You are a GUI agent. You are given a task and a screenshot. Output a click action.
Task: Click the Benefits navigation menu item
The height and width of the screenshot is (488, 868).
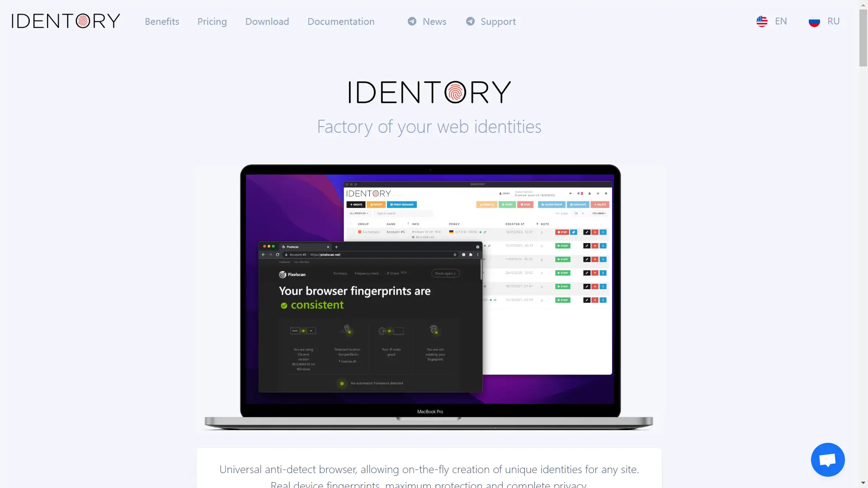tap(161, 21)
